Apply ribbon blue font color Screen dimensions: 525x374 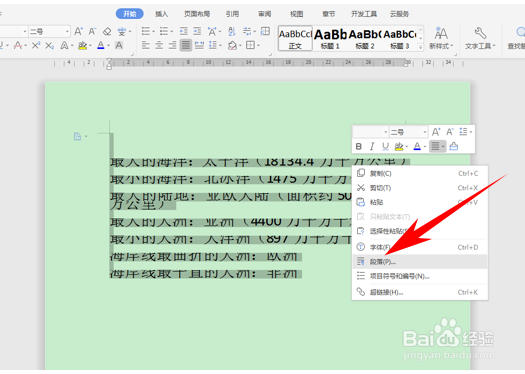click(x=101, y=45)
